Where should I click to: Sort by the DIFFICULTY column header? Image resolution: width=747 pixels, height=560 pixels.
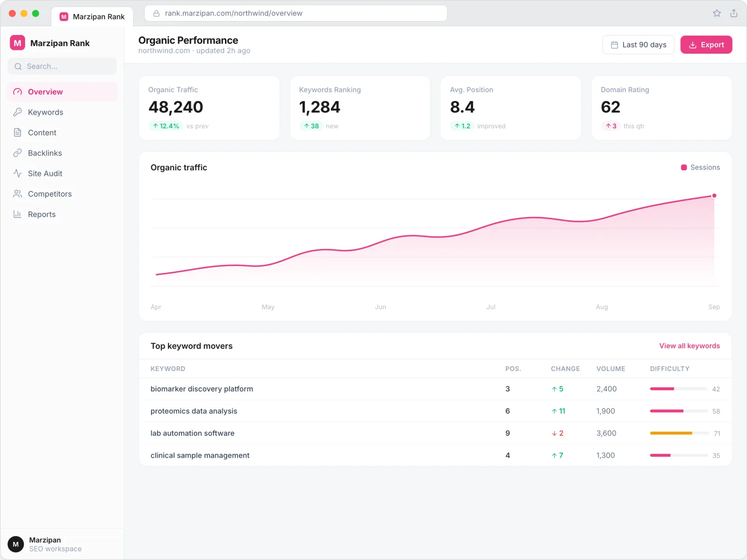[669, 369]
